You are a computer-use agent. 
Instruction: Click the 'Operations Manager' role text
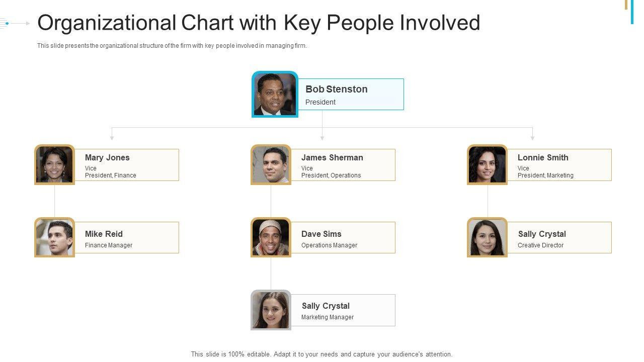329,245
